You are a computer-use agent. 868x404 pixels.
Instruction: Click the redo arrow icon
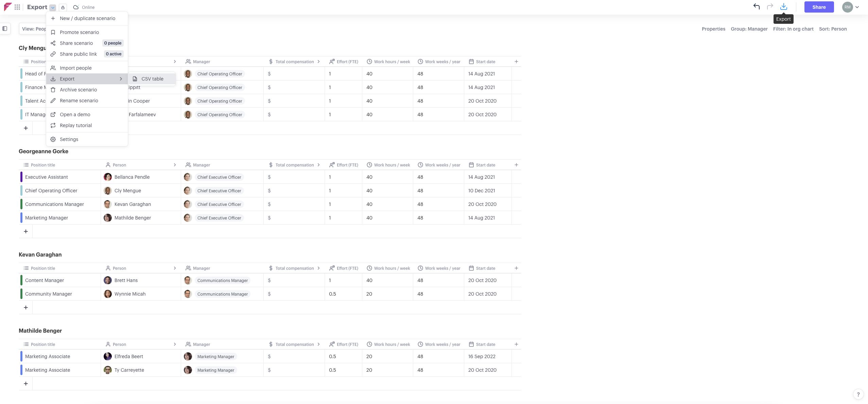click(x=770, y=7)
